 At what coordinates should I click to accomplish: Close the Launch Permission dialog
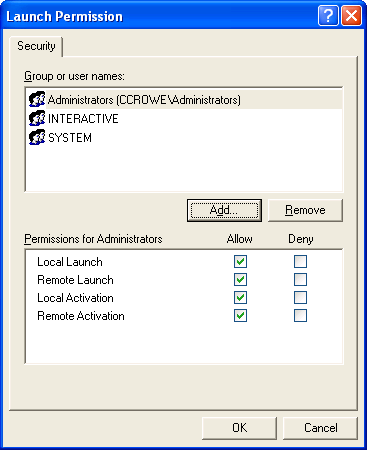tap(351, 15)
